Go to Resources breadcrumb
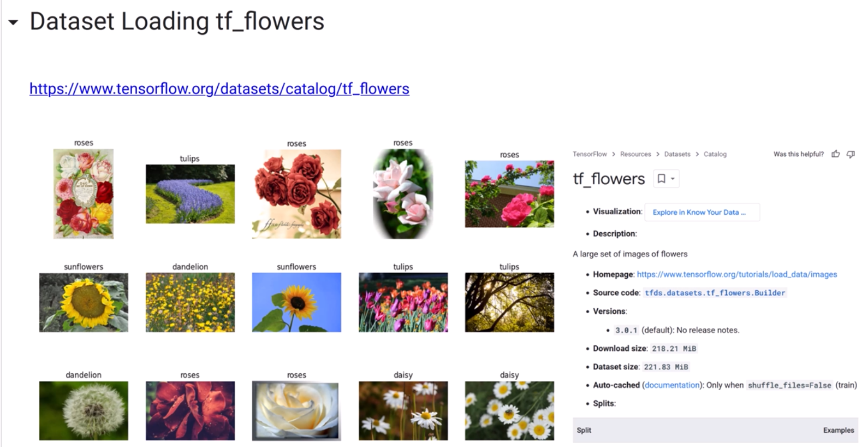868x447 pixels. [635, 154]
